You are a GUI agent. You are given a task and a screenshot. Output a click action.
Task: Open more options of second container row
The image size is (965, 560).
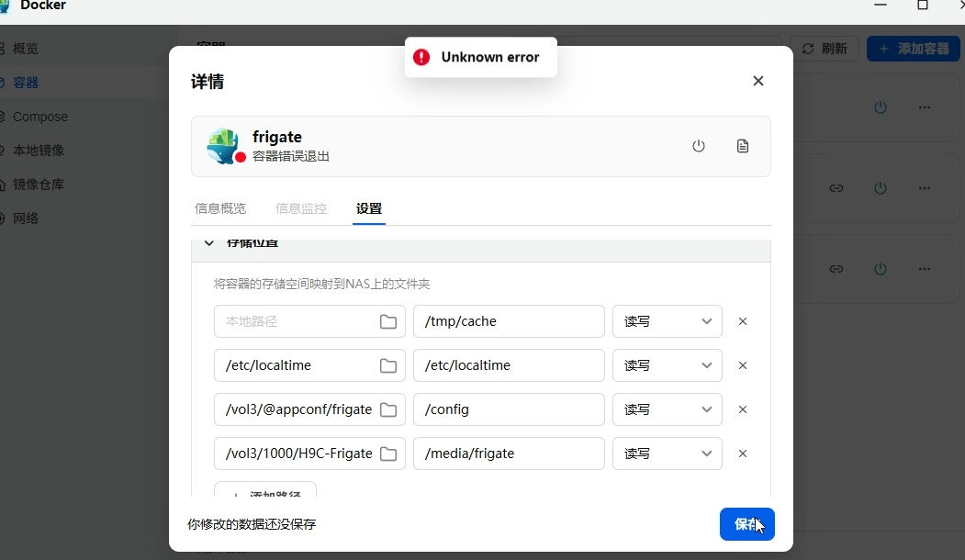click(x=925, y=188)
